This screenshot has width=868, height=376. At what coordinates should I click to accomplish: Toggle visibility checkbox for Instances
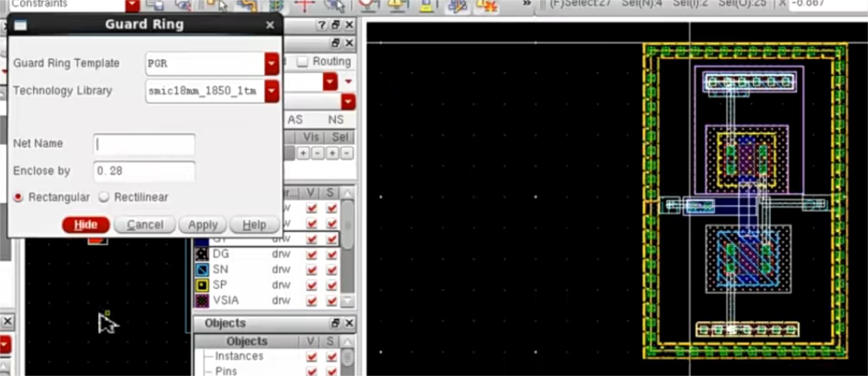point(311,356)
